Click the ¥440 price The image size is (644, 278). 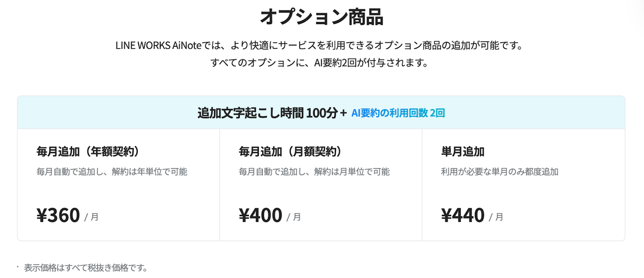coord(463,215)
